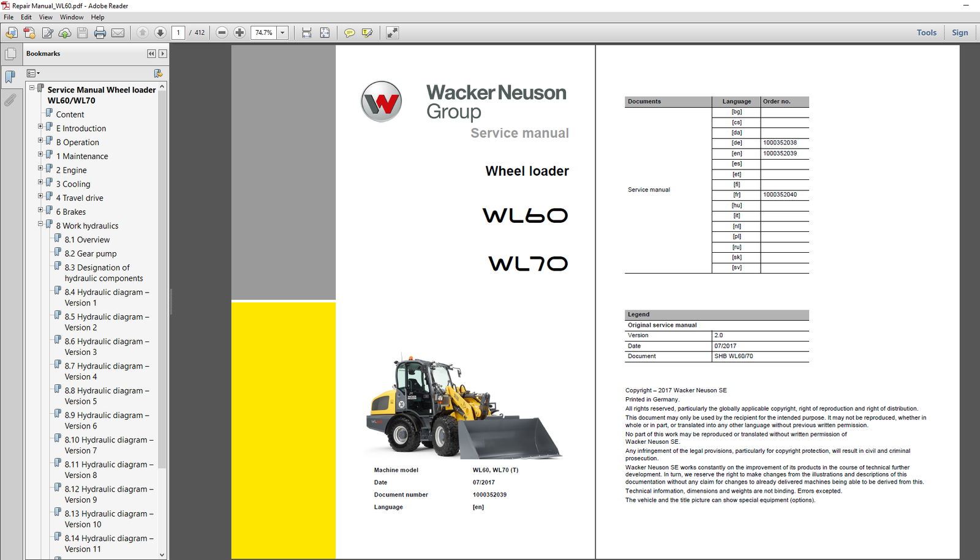This screenshot has height=560, width=980.
Task: Expand the 3 Cooling bookmark
Action: tap(40, 182)
